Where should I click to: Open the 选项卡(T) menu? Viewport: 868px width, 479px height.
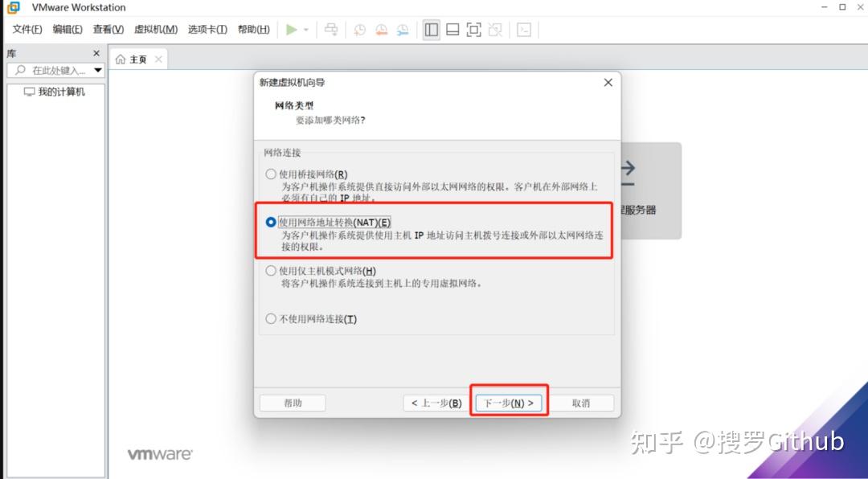207,30
